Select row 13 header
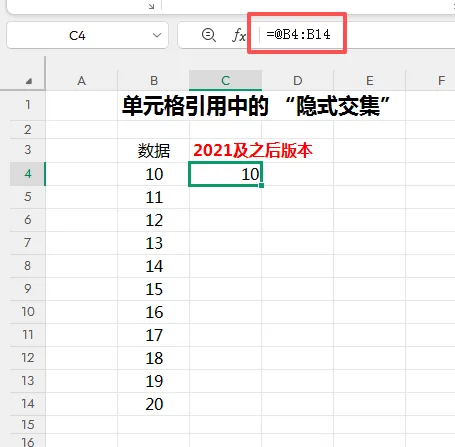The width and height of the screenshot is (455, 447). [x=28, y=381]
